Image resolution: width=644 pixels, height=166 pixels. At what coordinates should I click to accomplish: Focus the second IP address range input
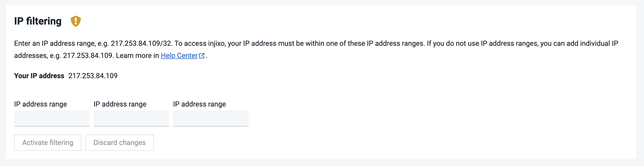pyautogui.click(x=131, y=118)
